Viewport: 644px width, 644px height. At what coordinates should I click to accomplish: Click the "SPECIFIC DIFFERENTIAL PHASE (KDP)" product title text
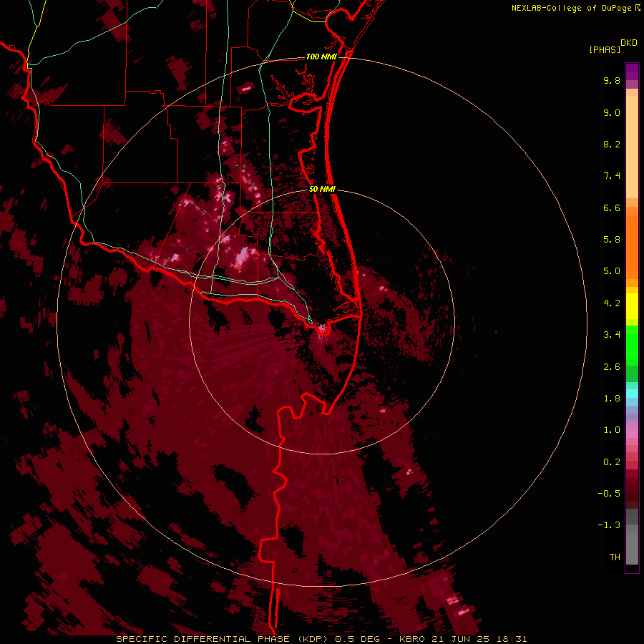tap(223, 639)
